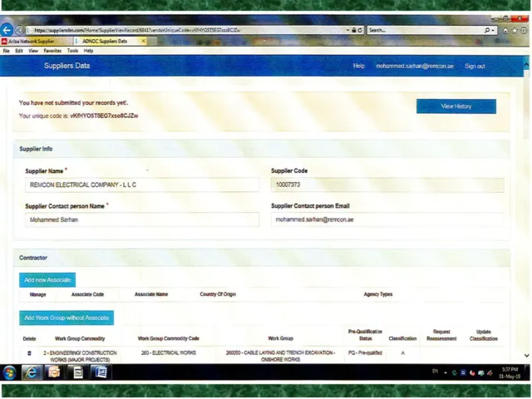The width and height of the screenshot is (532, 399).
Task: Click the Pre-Qualification Status column header
Action: [x=366, y=335]
